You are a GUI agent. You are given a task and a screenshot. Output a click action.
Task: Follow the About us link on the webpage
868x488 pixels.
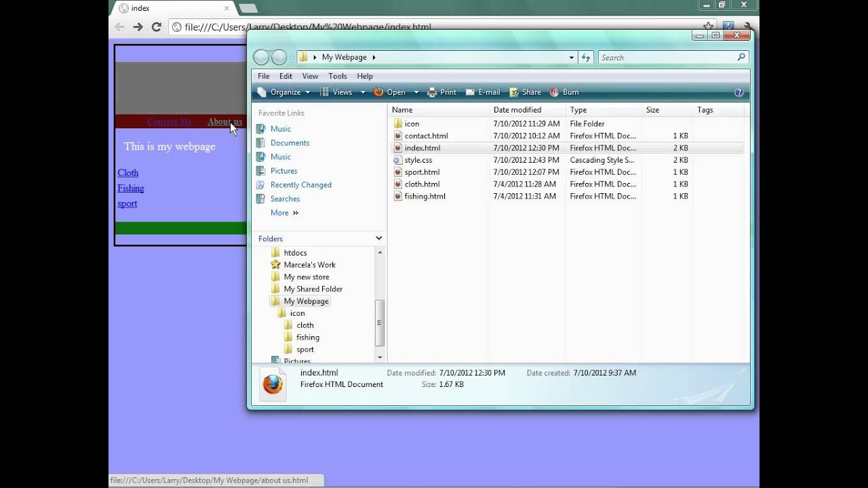[225, 122]
